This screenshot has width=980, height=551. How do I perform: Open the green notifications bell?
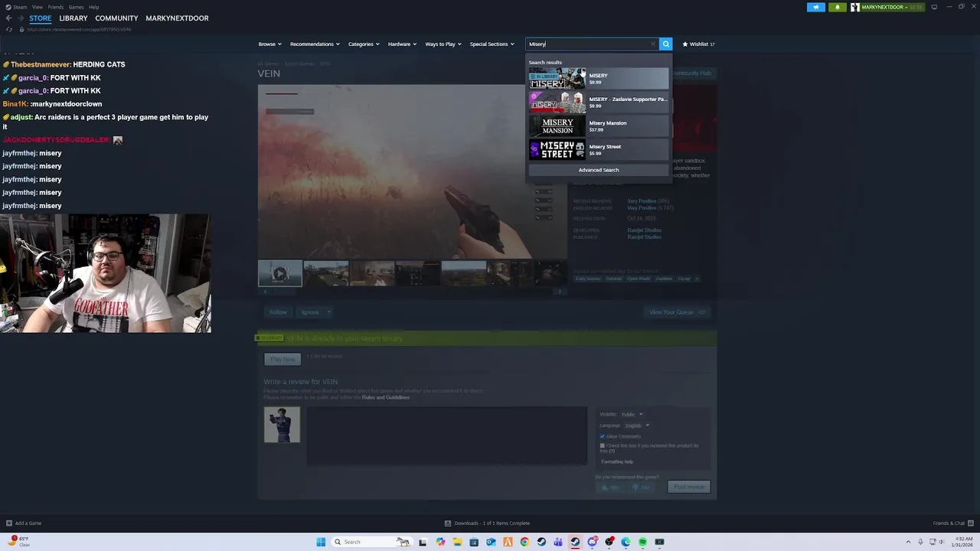837,7
